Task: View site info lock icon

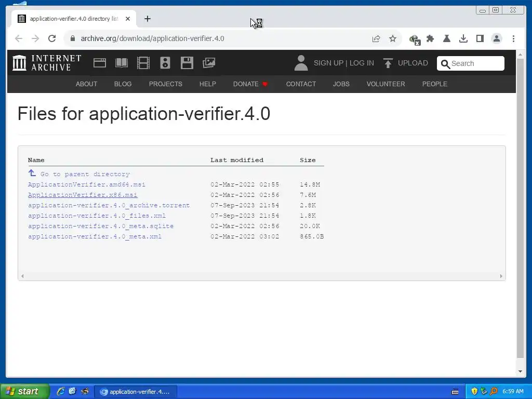Action: (x=73, y=38)
